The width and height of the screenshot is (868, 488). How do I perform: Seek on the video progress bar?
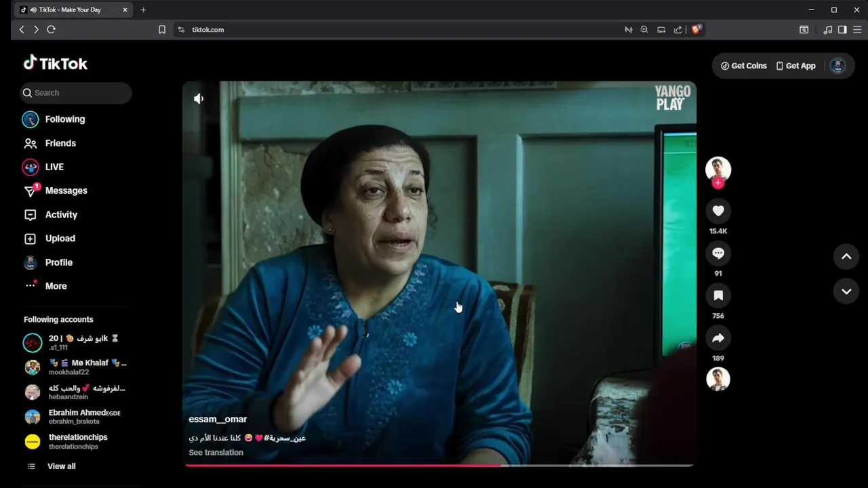[x=439, y=466]
